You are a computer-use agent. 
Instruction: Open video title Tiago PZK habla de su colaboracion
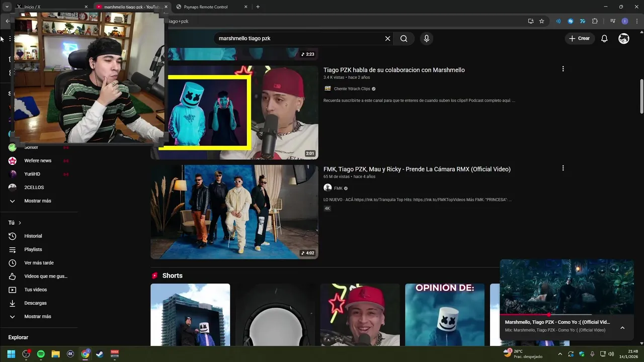[394, 70]
